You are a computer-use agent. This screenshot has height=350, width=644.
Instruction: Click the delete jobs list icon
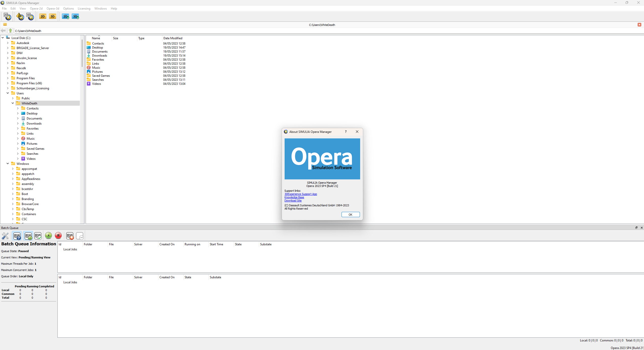click(x=70, y=236)
